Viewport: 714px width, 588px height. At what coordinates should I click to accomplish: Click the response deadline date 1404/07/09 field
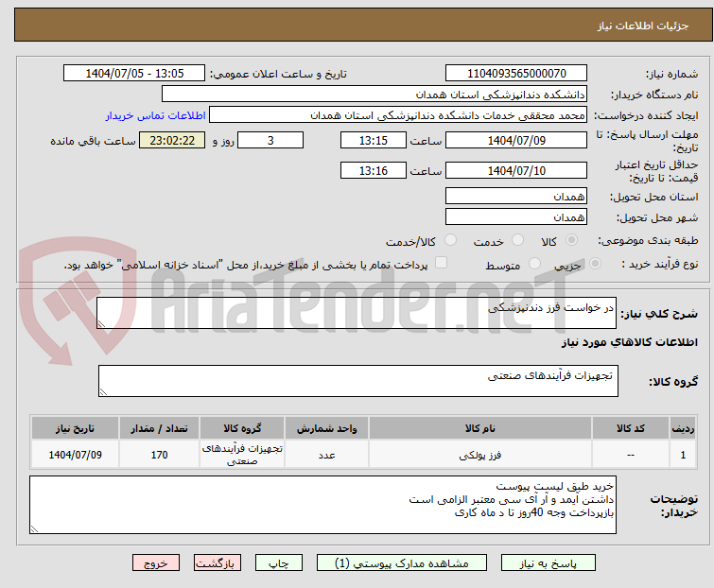click(516, 140)
